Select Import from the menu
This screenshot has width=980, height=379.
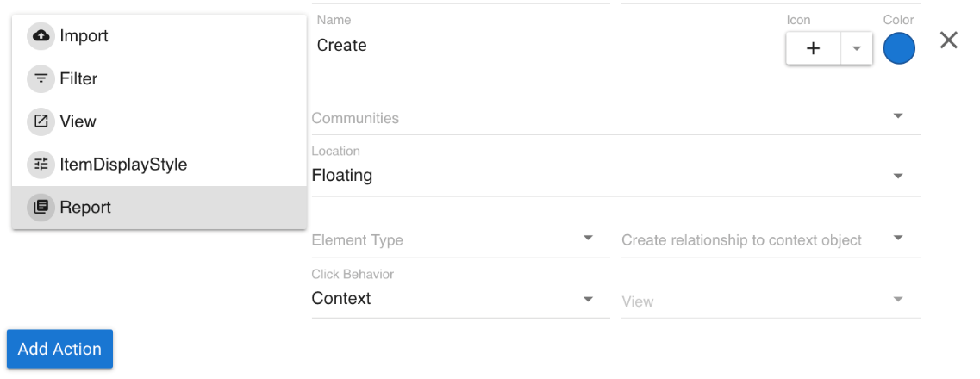tap(84, 36)
